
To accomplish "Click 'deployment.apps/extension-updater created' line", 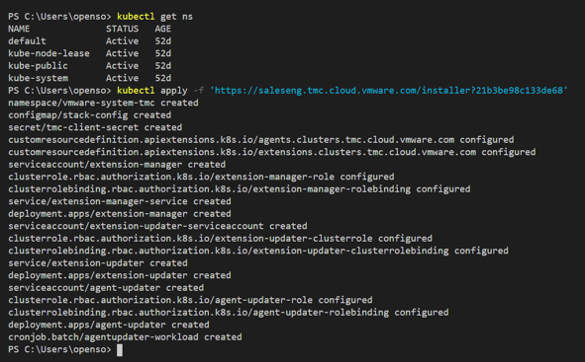I will (120, 275).
